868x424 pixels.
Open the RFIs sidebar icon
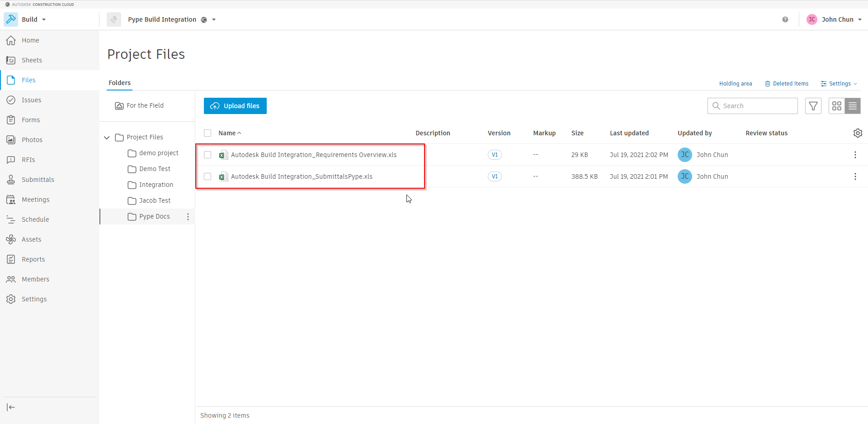click(x=11, y=160)
